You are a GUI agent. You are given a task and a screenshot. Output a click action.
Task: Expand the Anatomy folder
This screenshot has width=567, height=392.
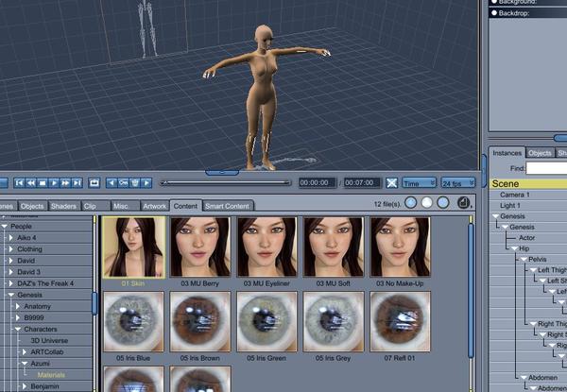(18, 306)
